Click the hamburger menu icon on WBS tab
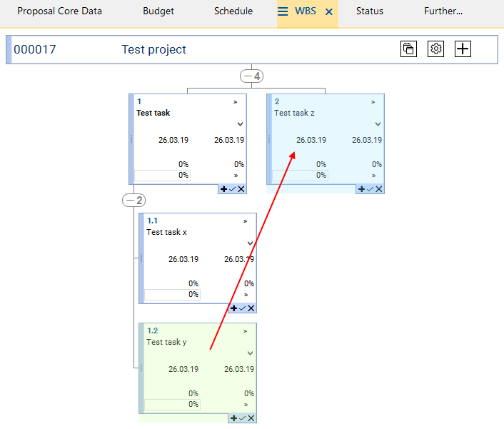Screen dimensions: 504x429 283,11
